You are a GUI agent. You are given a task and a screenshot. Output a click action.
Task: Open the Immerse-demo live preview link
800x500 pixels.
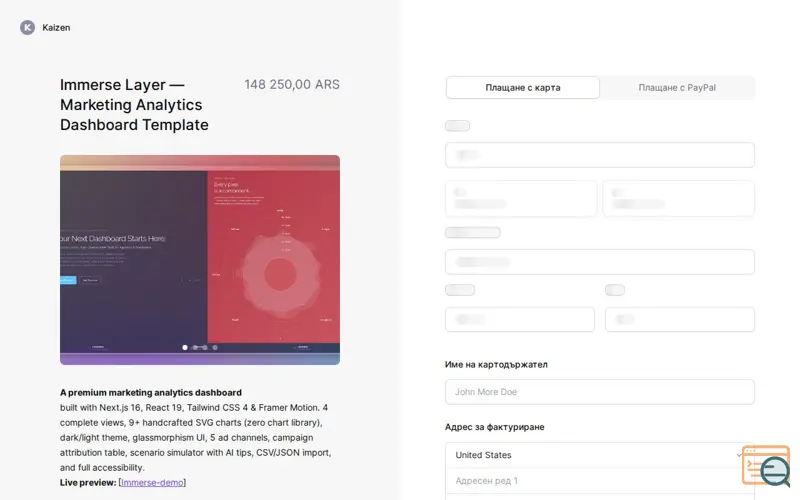(x=152, y=483)
